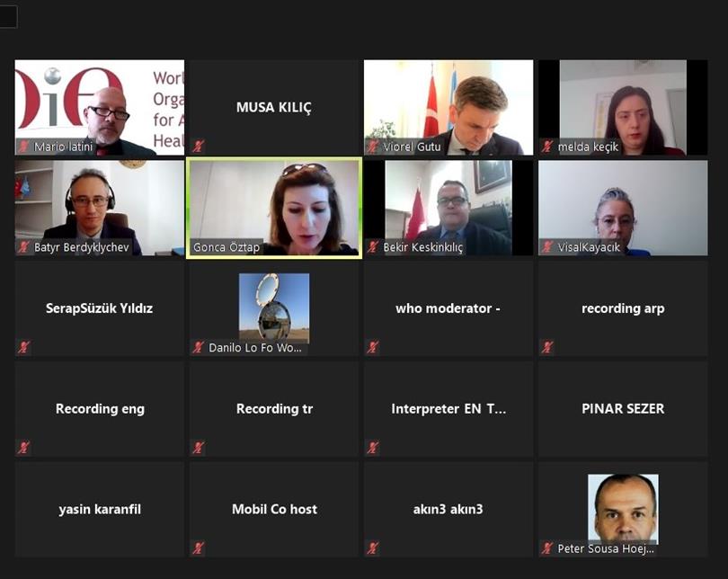Select VisalKayacık video tile
728x579 pixels.
(623, 208)
